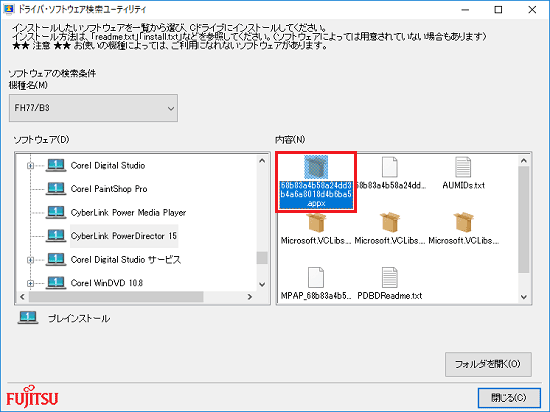Close the window with the X button
This screenshot has height=412, width=550.
point(532,9)
